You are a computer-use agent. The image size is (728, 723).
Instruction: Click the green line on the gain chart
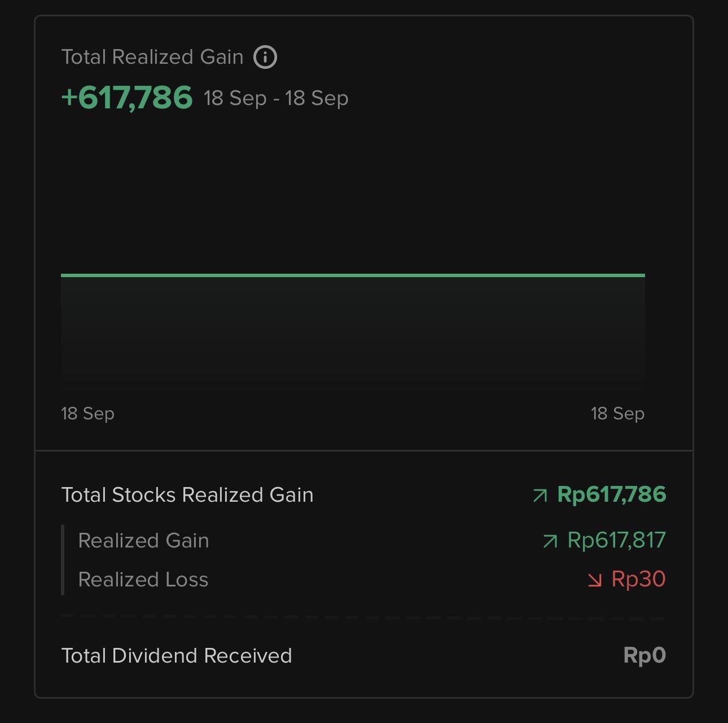(x=353, y=275)
